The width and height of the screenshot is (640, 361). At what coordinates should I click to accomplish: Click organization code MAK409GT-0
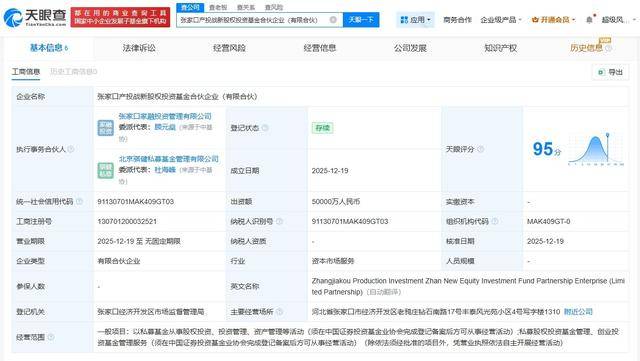pos(549,221)
